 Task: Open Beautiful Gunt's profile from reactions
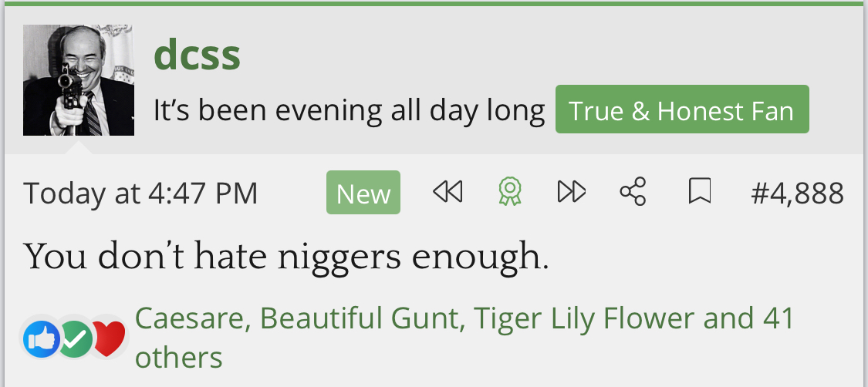[362, 318]
